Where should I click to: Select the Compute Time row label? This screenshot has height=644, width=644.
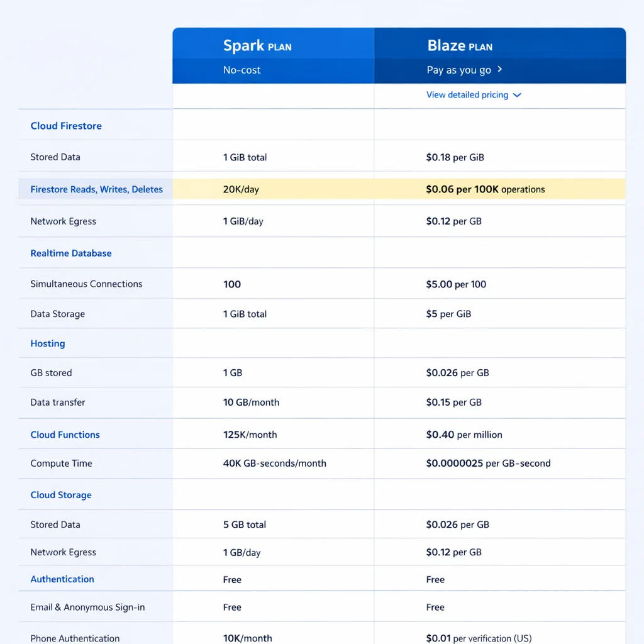pos(62,464)
